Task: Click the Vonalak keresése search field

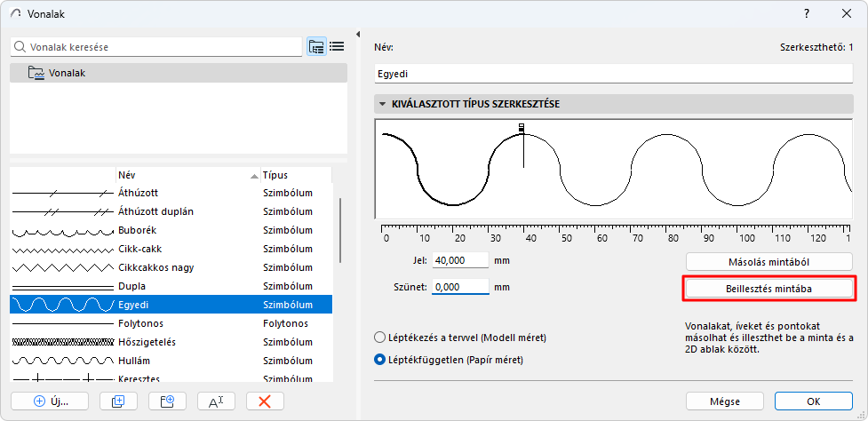Action: [156, 47]
